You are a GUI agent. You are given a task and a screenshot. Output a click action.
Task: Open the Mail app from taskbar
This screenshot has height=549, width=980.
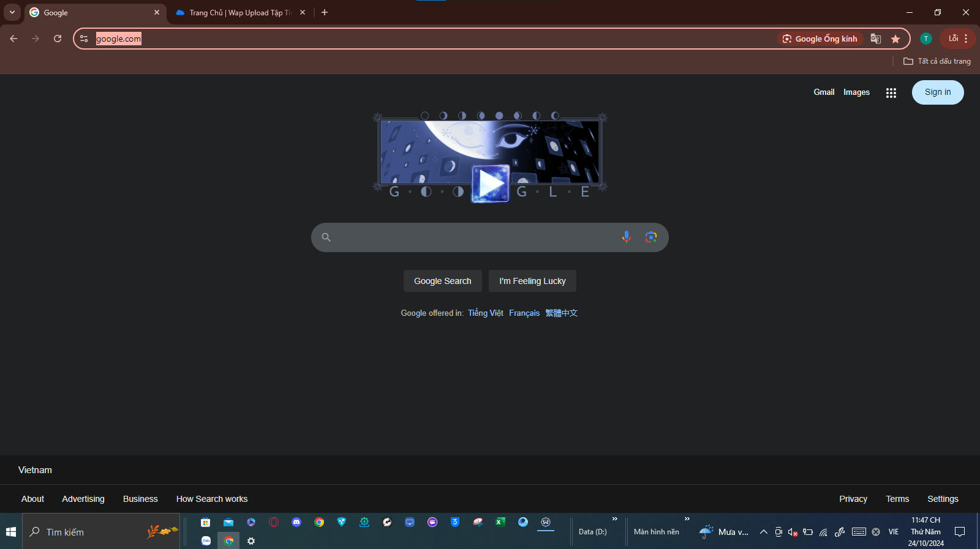tap(228, 522)
